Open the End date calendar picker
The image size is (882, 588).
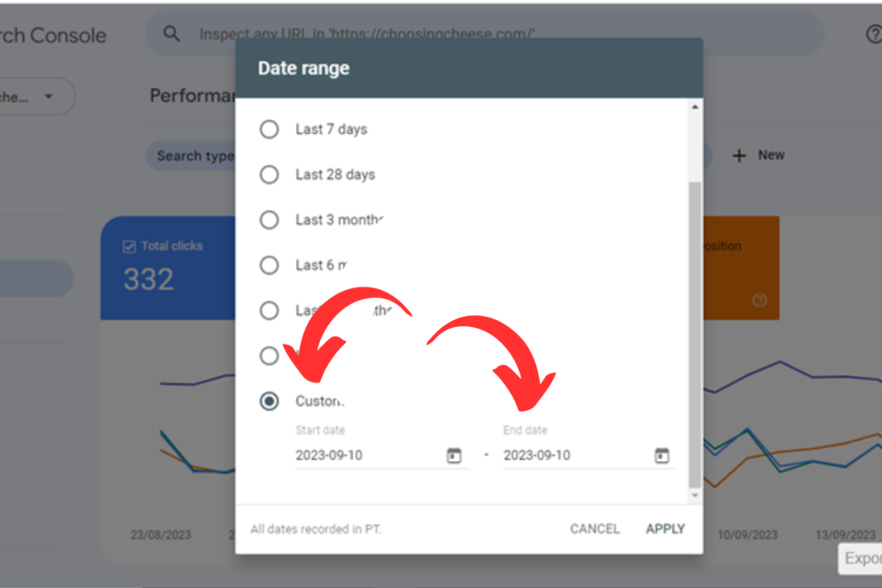(661, 456)
